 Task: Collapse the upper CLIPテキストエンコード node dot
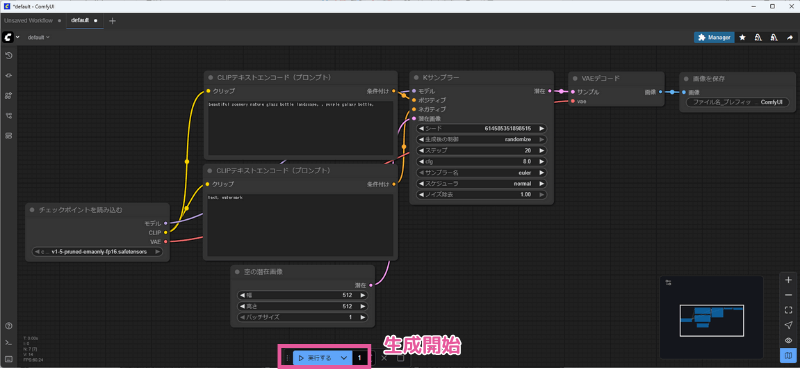[x=210, y=78]
